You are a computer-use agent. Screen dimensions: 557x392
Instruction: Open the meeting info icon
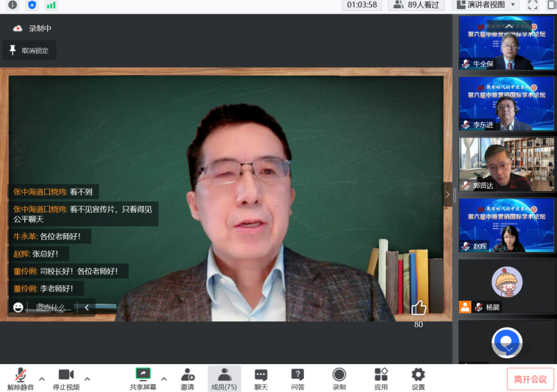click(12, 5)
